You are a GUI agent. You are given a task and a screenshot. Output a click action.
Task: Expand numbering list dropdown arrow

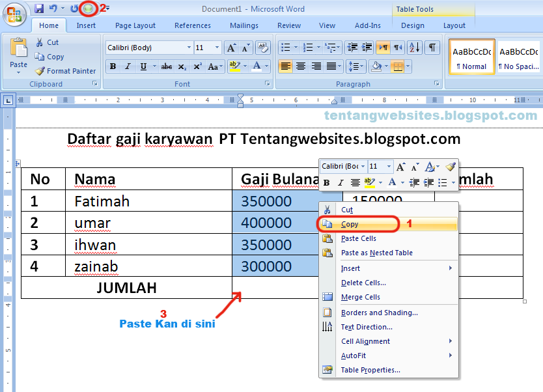click(x=318, y=48)
